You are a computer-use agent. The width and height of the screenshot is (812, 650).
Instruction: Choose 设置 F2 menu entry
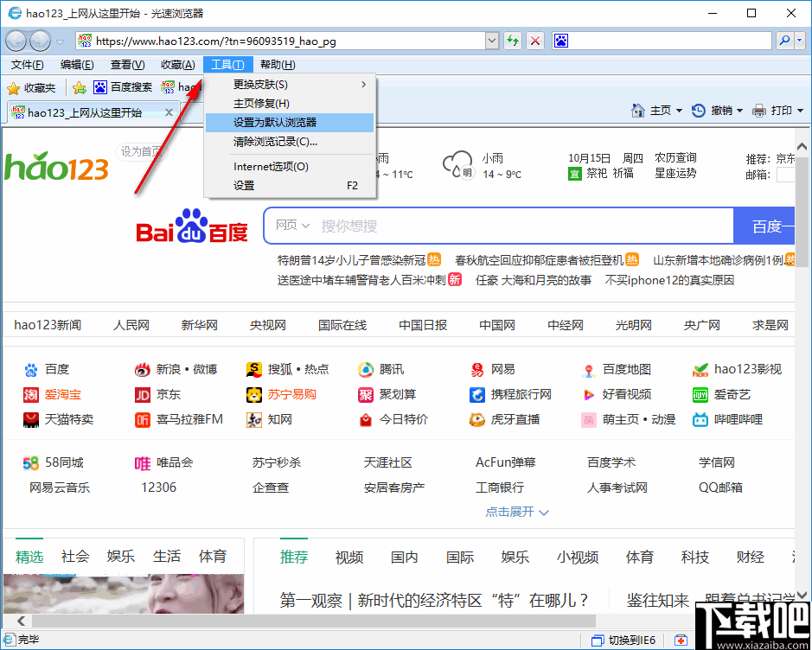tap(290, 186)
